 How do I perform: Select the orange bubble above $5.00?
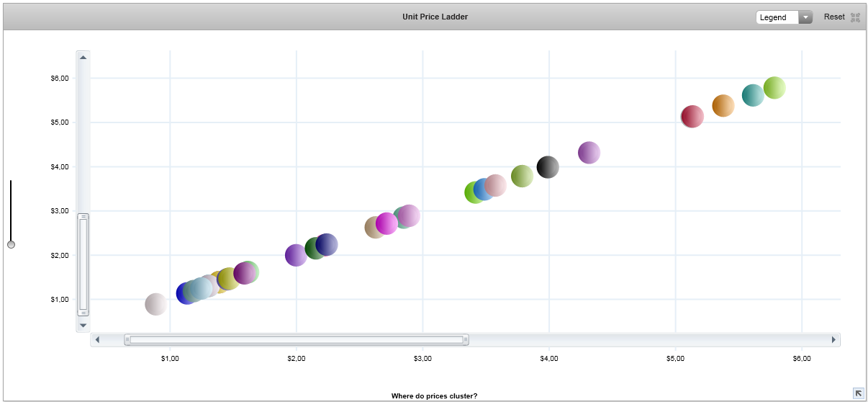click(x=723, y=106)
